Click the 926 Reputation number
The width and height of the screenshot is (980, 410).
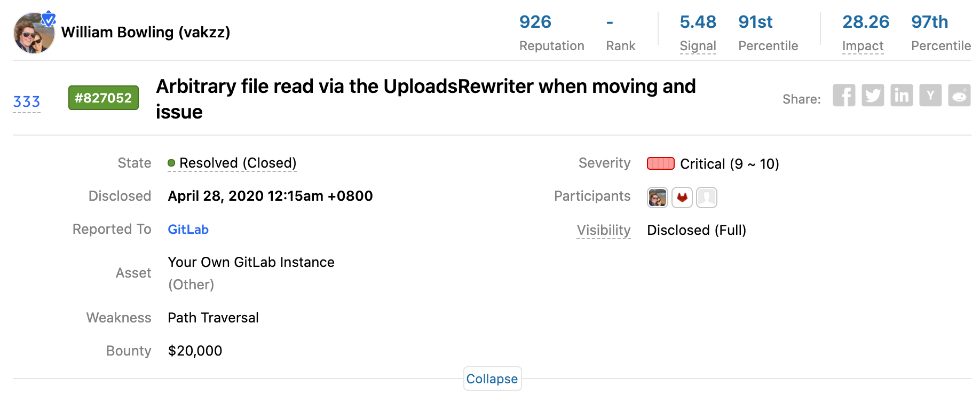click(x=535, y=22)
